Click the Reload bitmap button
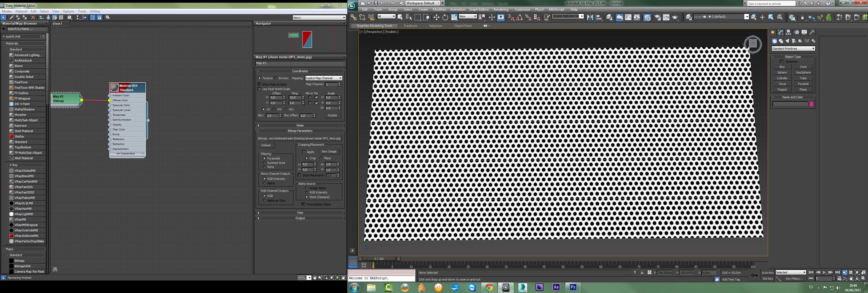This screenshot has width=868, height=293. click(x=266, y=145)
